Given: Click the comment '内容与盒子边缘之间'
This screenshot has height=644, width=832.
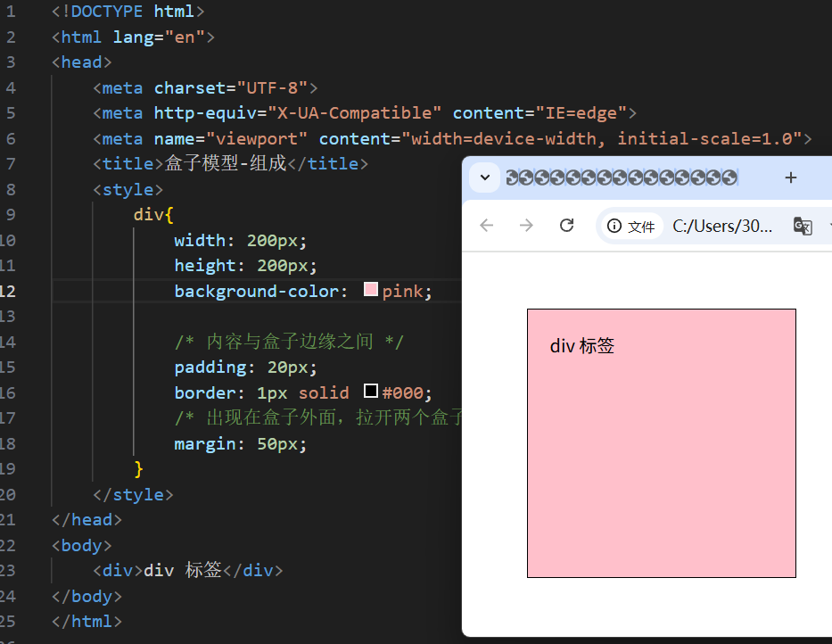Looking at the screenshot, I should [x=290, y=342].
